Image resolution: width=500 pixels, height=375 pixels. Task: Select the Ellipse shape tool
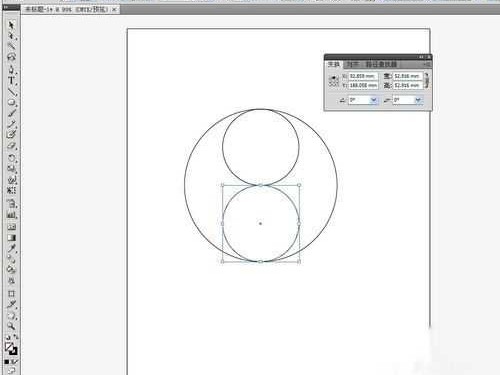point(11,102)
